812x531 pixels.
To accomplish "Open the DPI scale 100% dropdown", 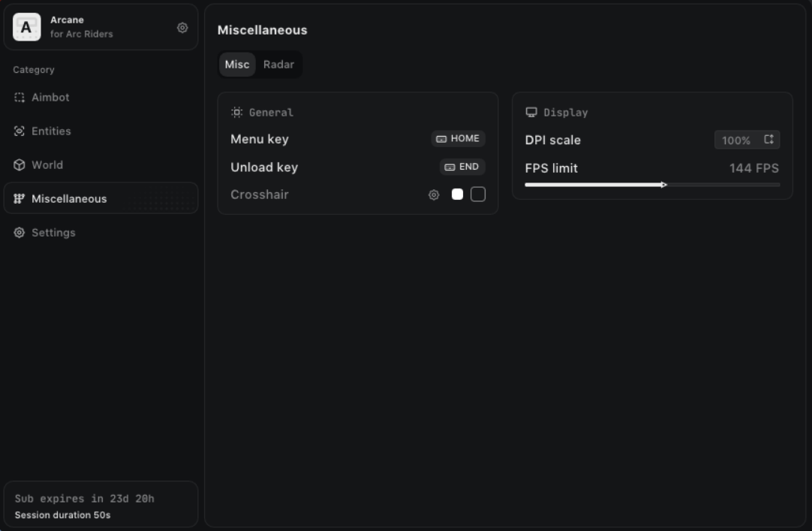I will (x=747, y=140).
